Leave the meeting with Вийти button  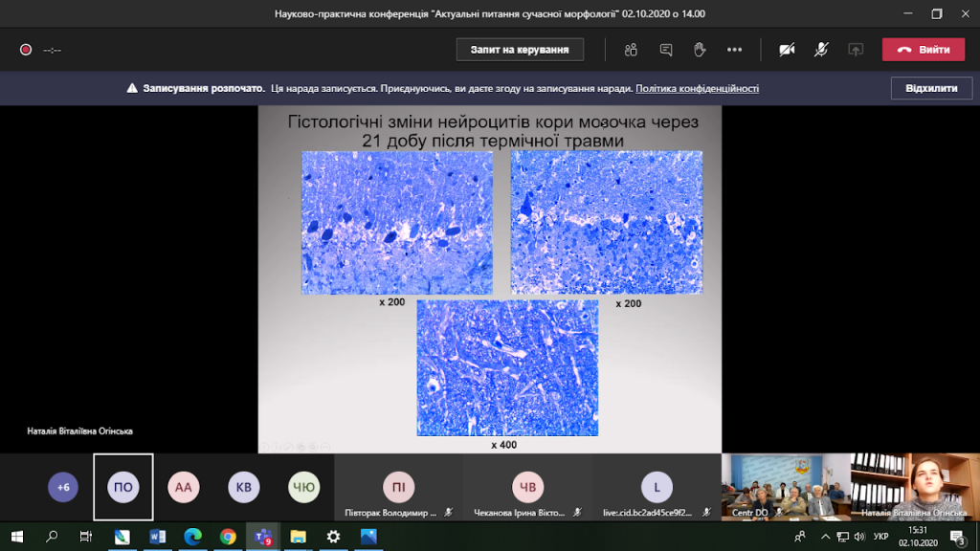[923, 50]
